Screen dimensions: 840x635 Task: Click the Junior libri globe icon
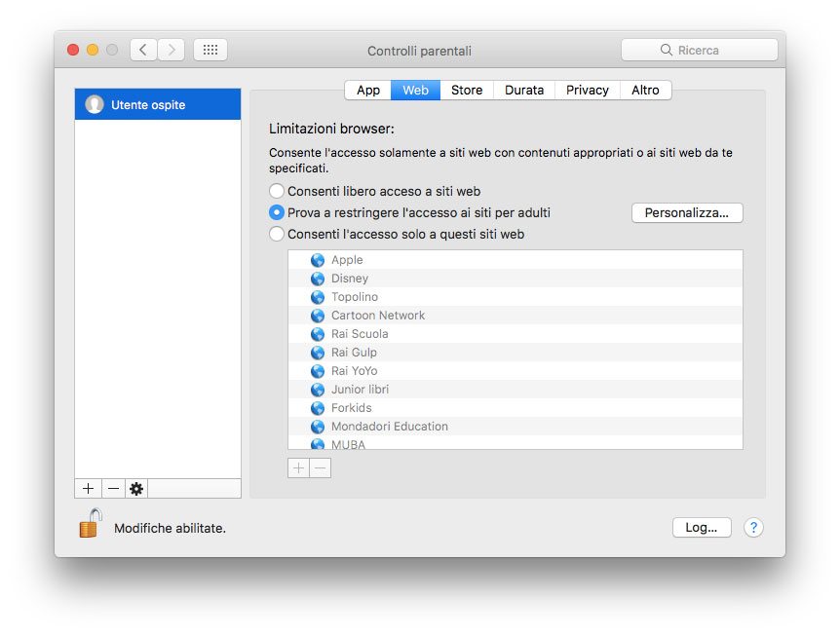click(x=318, y=390)
